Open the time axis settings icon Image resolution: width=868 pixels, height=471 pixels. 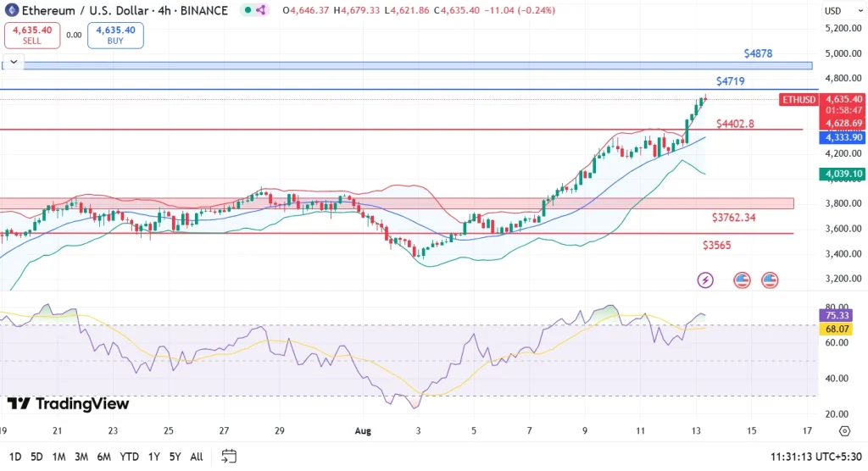click(x=844, y=431)
